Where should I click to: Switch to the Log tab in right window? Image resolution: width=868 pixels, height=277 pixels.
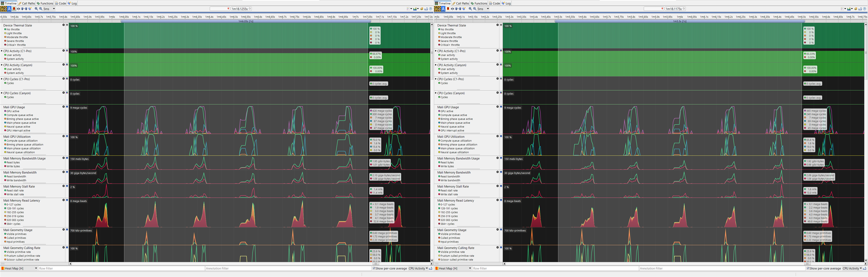coord(506,3)
